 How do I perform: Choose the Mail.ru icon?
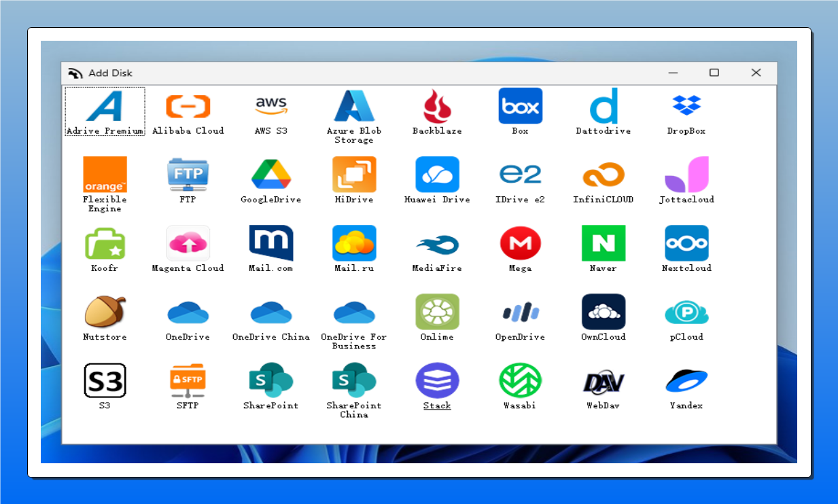coord(354,243)
